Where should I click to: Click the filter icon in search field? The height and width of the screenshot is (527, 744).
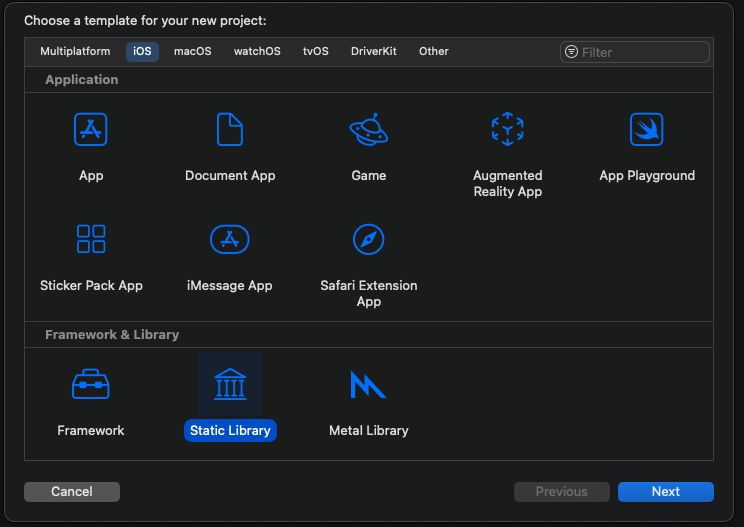pyautogui.click(x=572, y=52)
